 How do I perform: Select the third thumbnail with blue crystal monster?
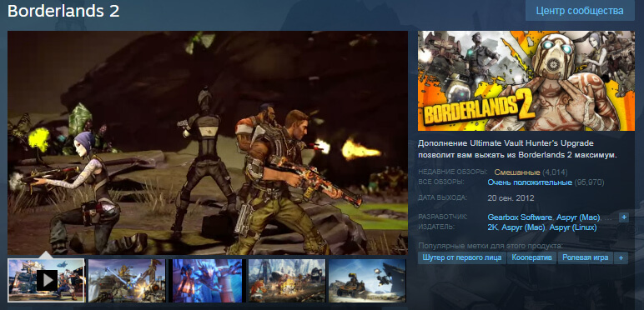[208, 280]
